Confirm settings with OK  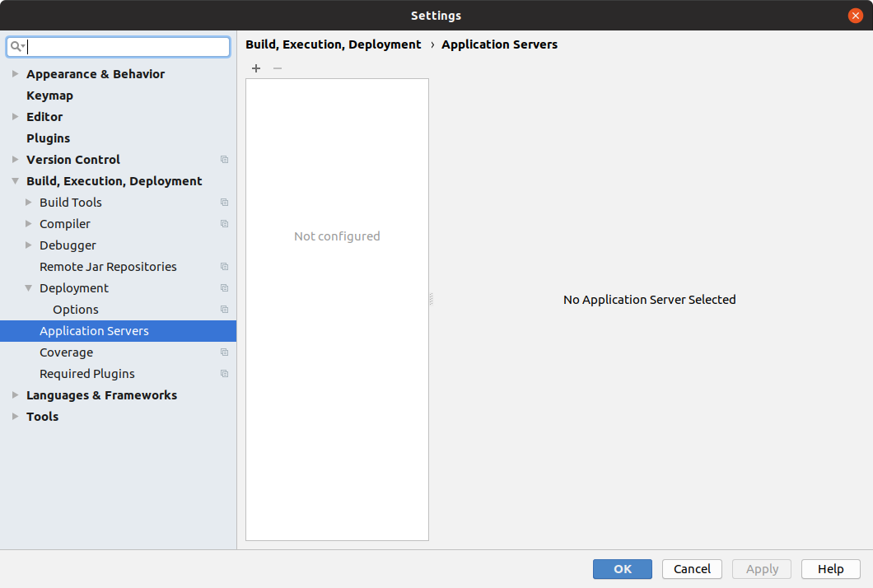(622, 568)
